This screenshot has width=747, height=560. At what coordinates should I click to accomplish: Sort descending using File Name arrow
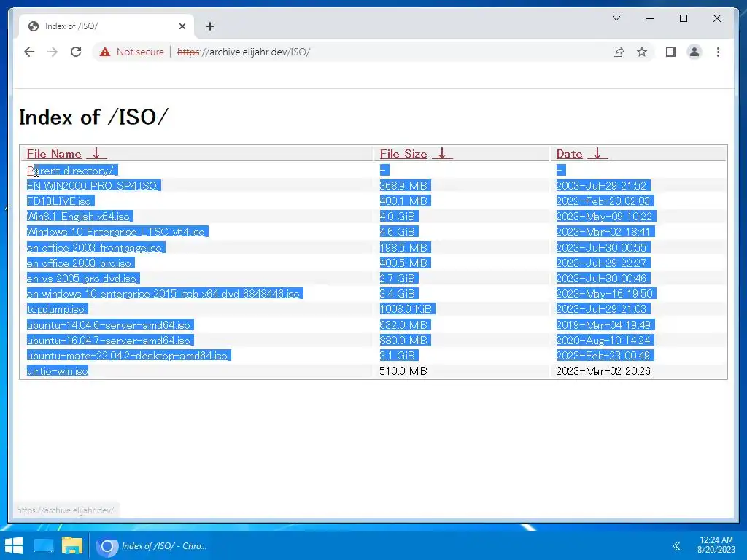click(97, 154)
